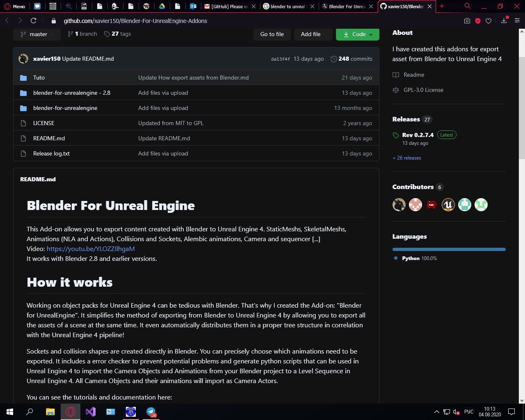Open the Easy Setup sliders icon
The width and height of the screenshot is (525, 420).
coord(517,21)
